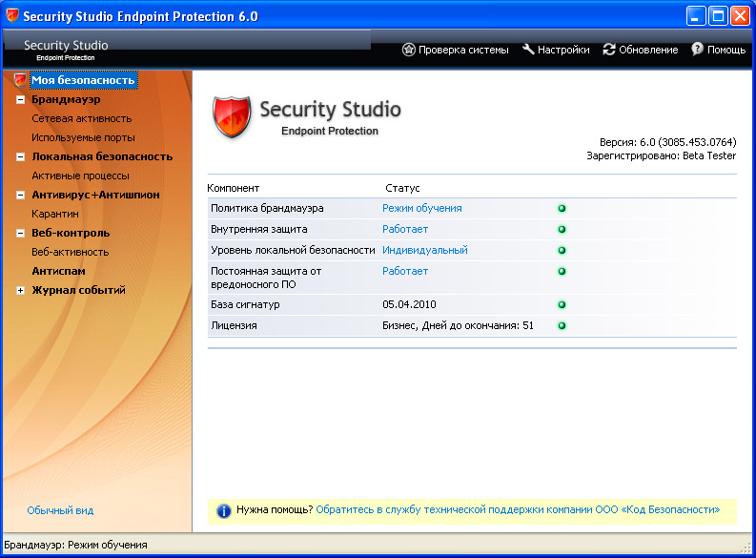This screenshot has height=558, width=756.
Task: Click Работает link for Постоянная защита
Action: pos(405,271)
